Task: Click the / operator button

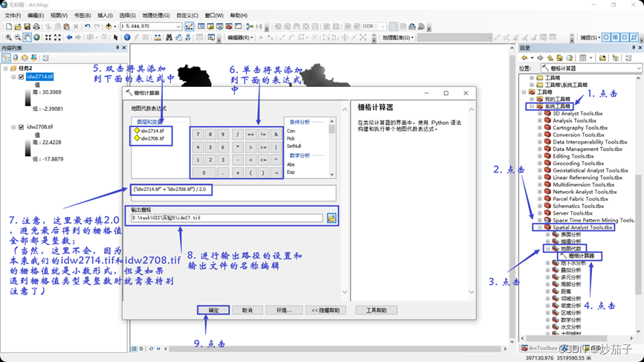Action: pos(237,135)
